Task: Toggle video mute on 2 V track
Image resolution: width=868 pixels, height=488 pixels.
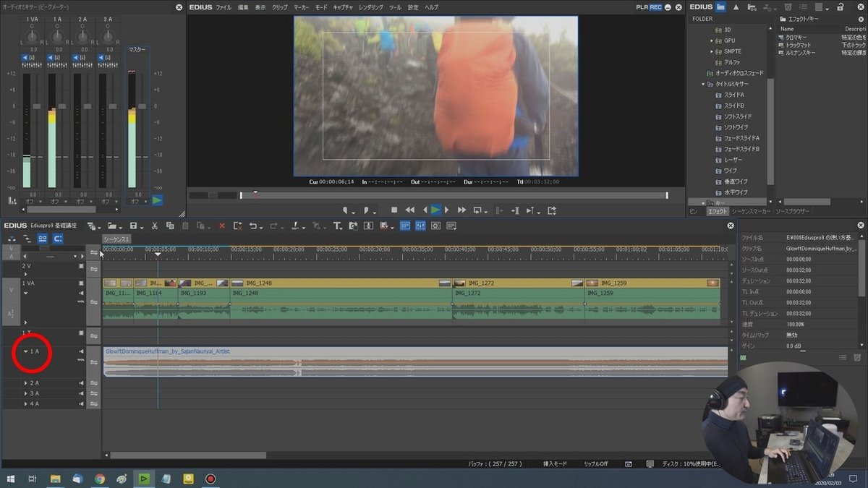Action: click(x=82, y=266)
